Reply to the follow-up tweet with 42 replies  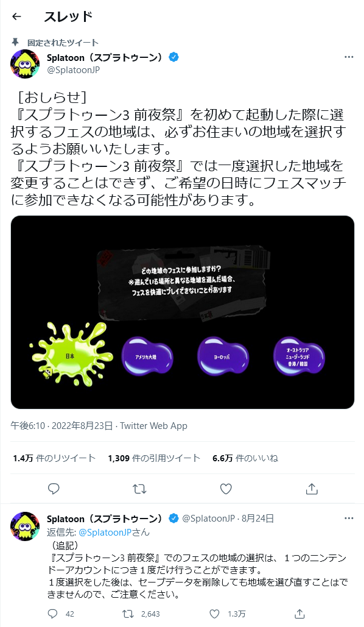52,614
